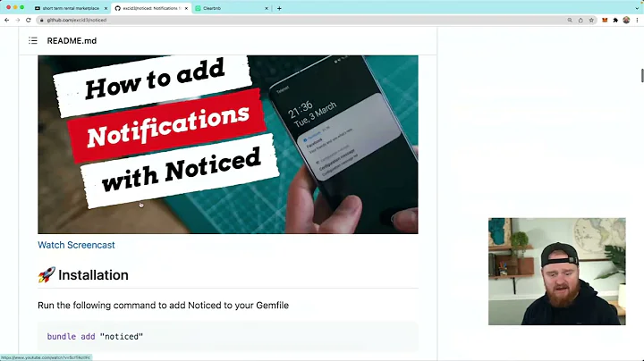
Task: Close the excid3/noticed GitHub tab
Action: (186, 8)
